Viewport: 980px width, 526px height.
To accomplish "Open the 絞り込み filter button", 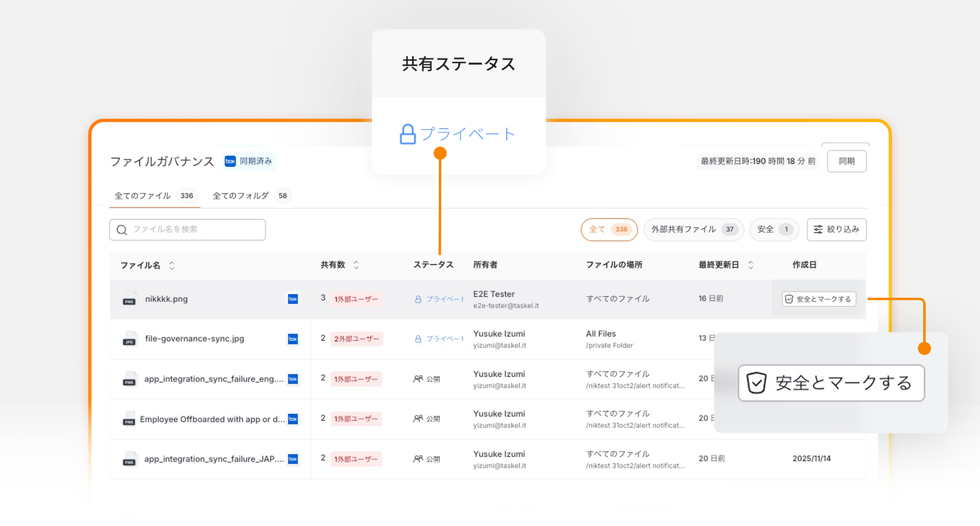I will point(836,229).
